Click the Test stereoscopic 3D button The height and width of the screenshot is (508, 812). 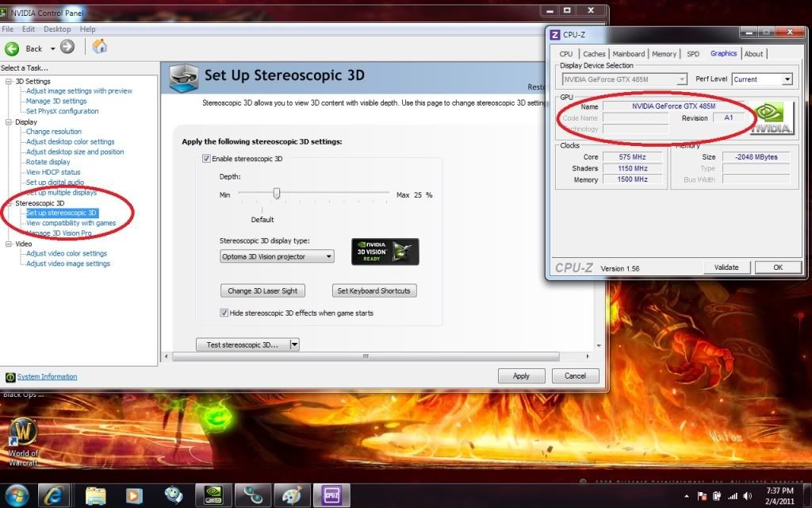[243, 344]
